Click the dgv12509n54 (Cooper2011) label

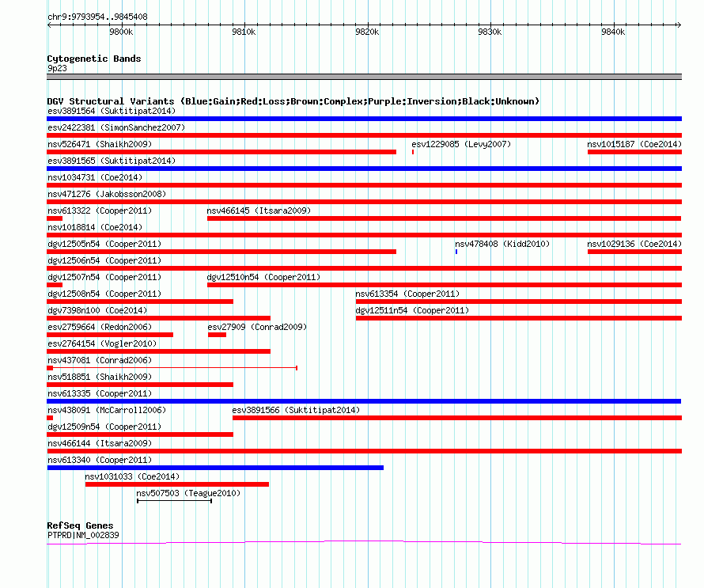[x=104, y=427]
